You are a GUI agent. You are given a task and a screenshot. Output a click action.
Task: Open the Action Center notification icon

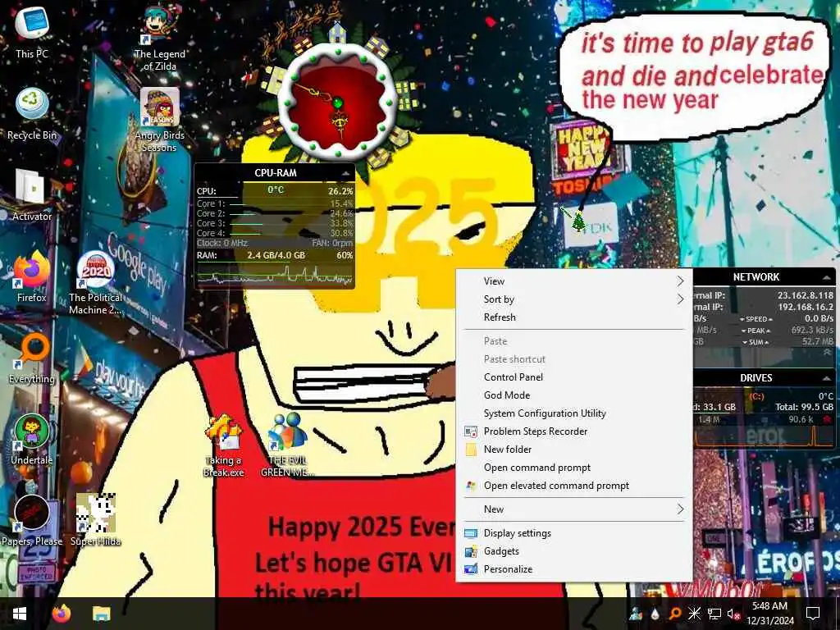point(813,614)
